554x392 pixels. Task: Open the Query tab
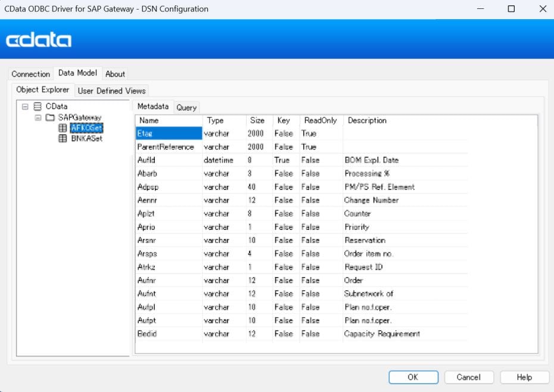tap(186, 107)
